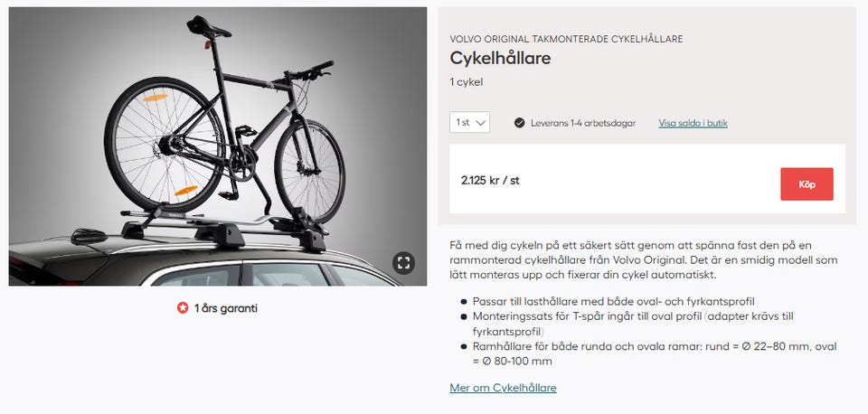Viewport: 868px width, 414px height.
Task: Open the product image in fullscreen view
Action: click(x=403, y=263)
